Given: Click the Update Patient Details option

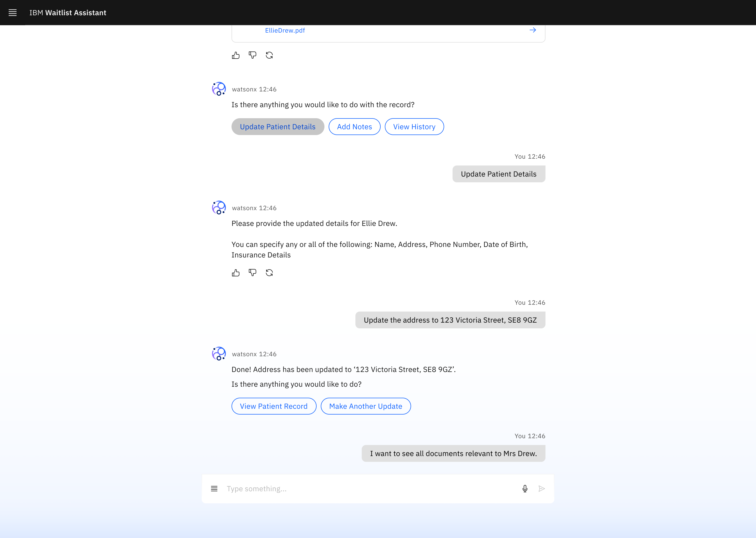Looking at the screenshot, I should pyautogui.click(x=278, y=127).
